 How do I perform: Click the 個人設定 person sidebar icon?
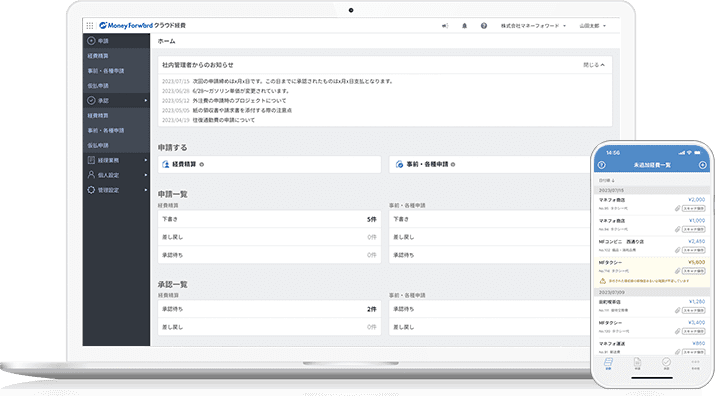coord(91,175)
